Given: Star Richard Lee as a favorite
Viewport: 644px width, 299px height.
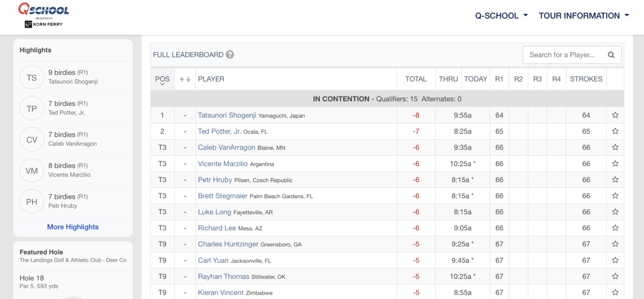Looking at the screenshot, I should point(615,228).
